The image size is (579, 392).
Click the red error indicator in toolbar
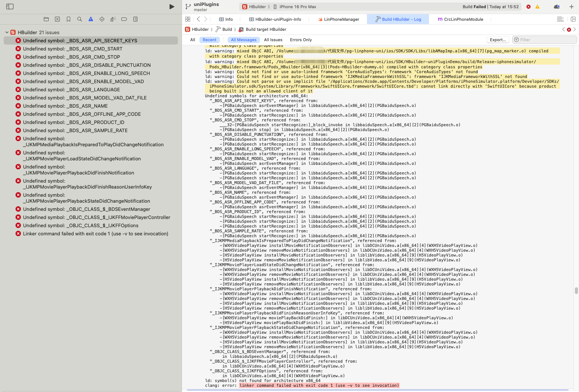528,7
